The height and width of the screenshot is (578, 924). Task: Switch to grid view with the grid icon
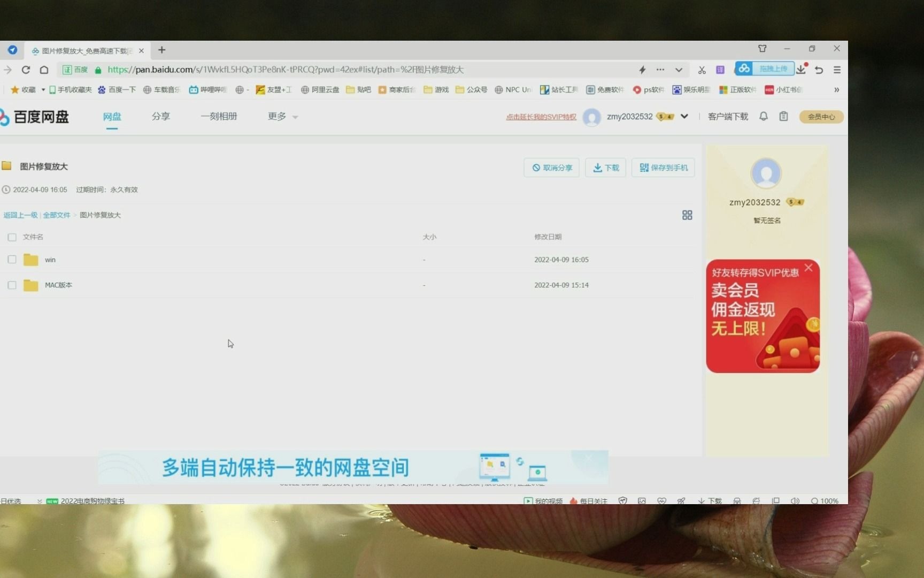tap(687, 215)
